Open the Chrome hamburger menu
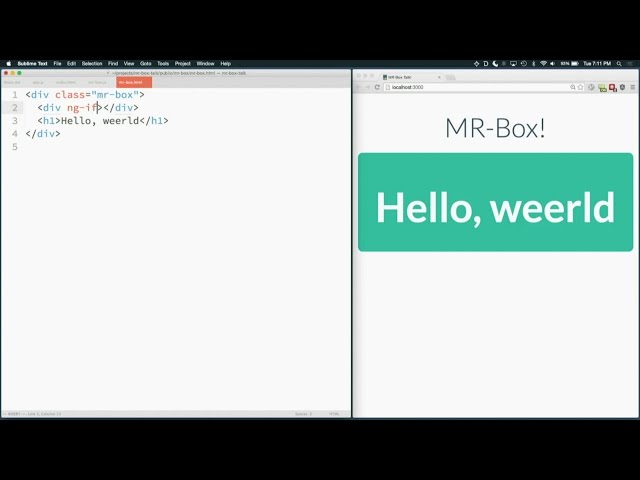This screenshot has height=480, width=640. [x=633, y=87]
